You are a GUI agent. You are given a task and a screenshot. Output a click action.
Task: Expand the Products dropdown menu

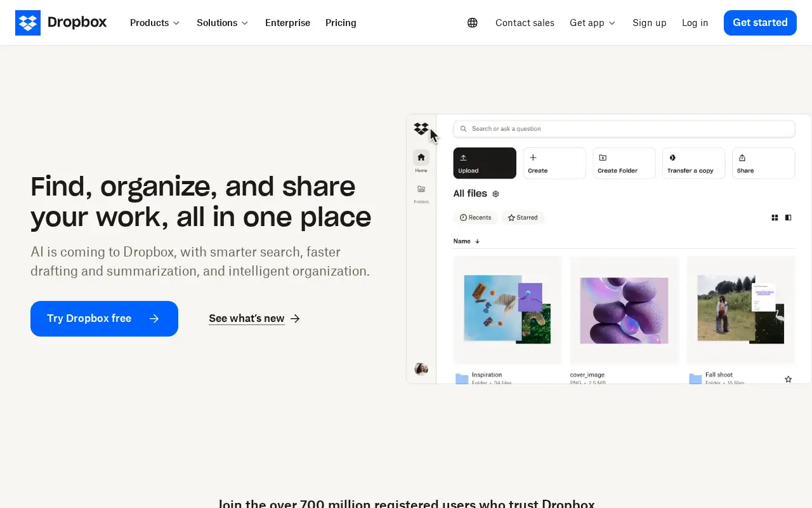click(x=155, y=23)
